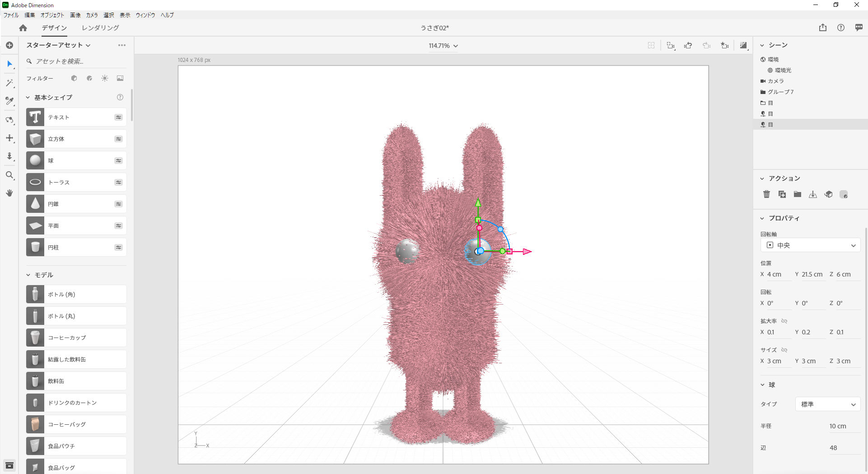Image resolution: width=868 pixels, height=474 pixels.
Task: Toggle the サイズ proportion link icon
Action: click(784, 350)
